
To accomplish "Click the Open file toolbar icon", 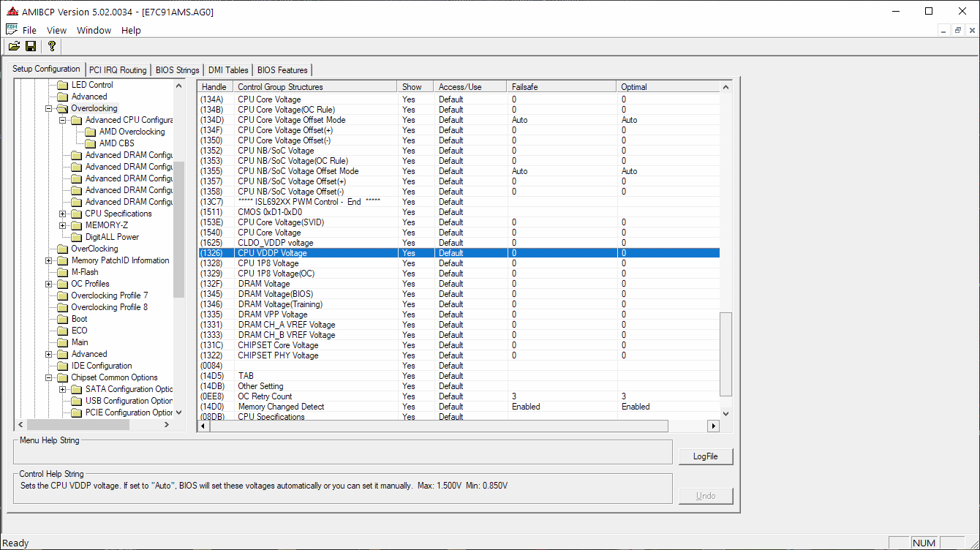I will (14, 46).
